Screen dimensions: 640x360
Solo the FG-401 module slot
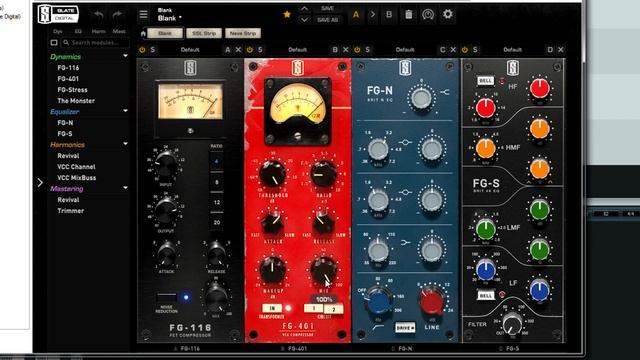tap(260, 50)
